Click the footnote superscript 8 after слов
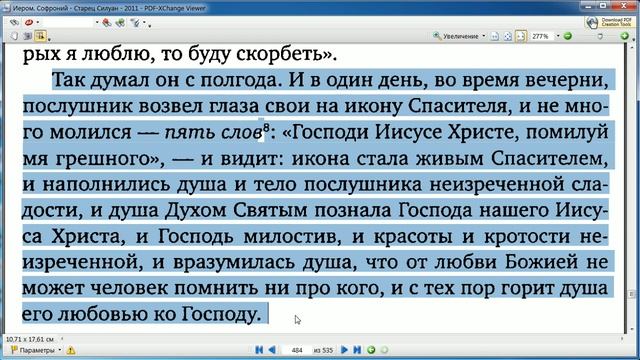The width and height of the screenshot is (640, 360). [267, 128]
